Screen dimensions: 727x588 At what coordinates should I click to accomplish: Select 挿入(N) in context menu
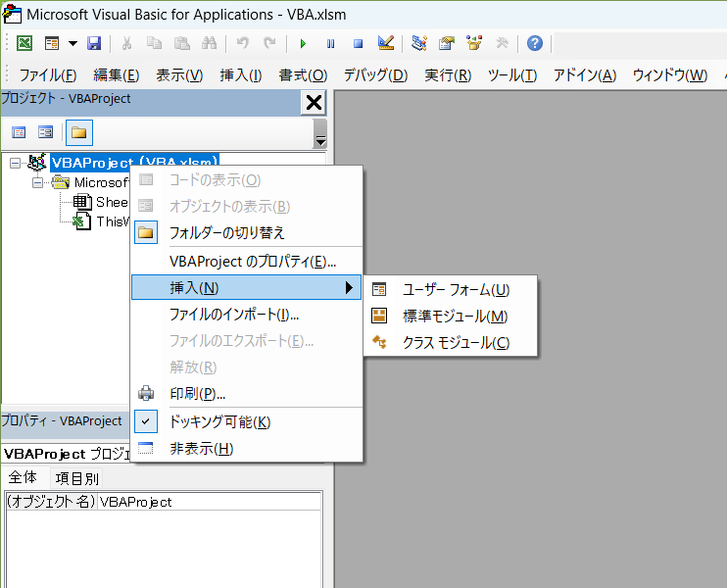[247, 287]
